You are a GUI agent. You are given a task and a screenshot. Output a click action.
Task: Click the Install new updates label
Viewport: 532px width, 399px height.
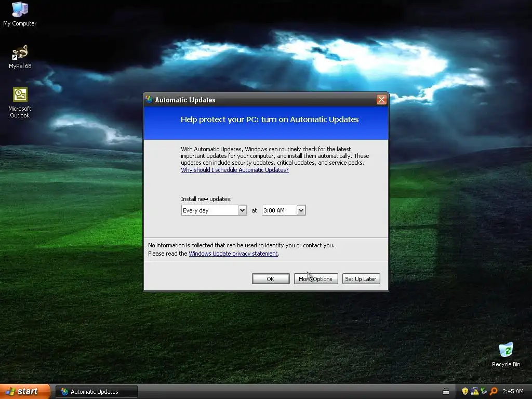(x=206, y=199)
